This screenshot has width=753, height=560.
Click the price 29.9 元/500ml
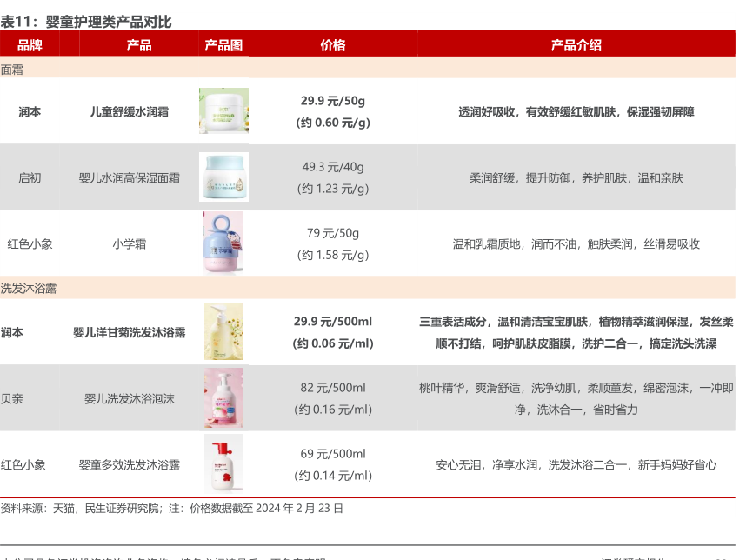tap(333, 321)
